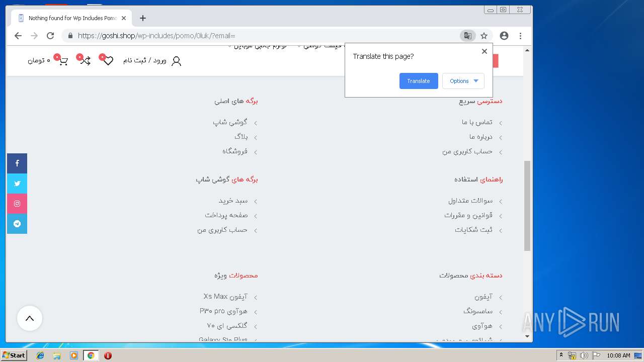644x362 pixels.
Task: Launch Internet Explorer from taskbar
Action: [x=40, y=355]
